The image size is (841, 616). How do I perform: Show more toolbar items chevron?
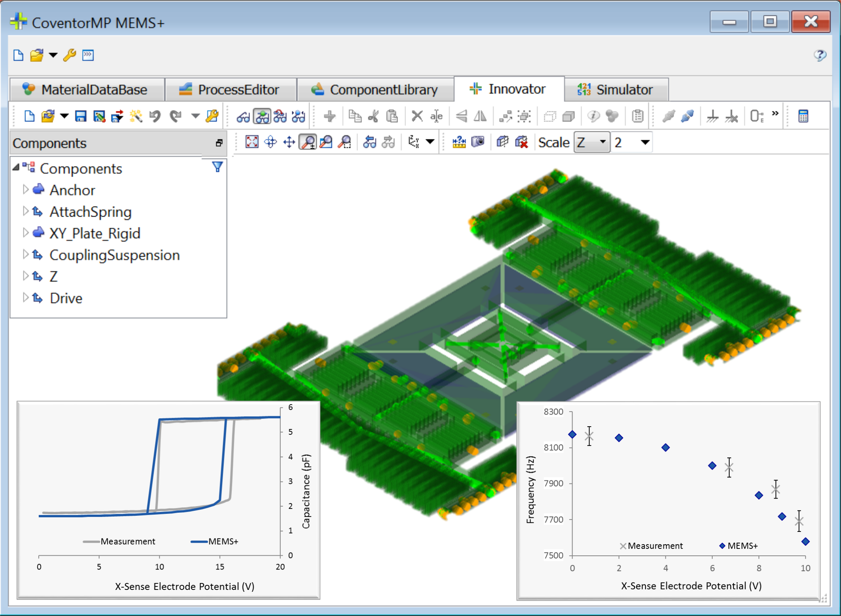coord(775,113)
